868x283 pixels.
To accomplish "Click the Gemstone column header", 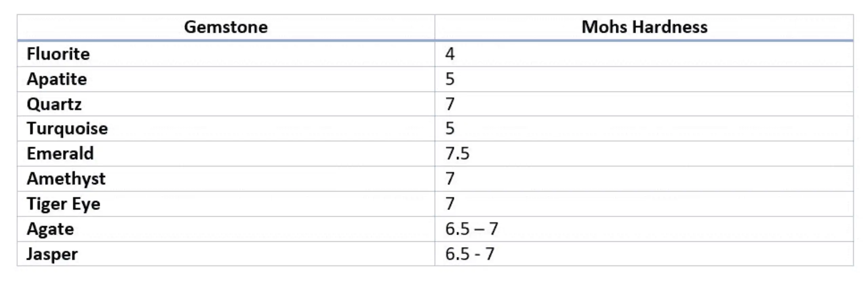I will pos(226,27).
